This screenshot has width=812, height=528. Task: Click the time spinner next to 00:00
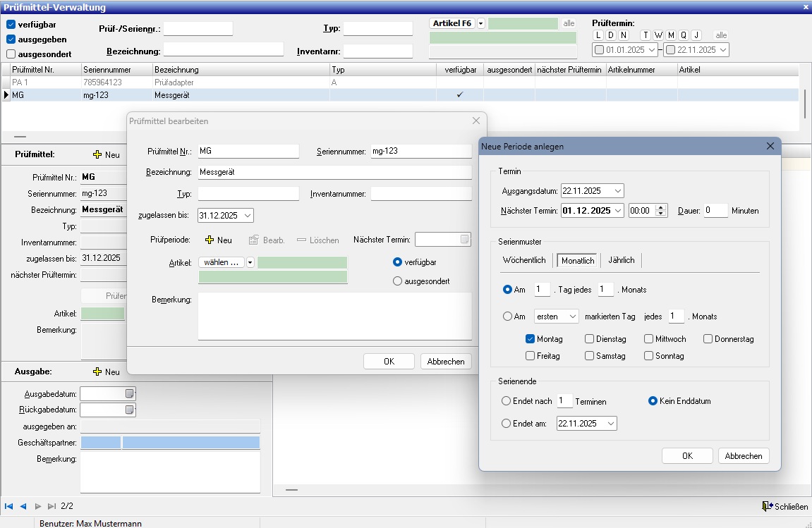click(661, 210)
